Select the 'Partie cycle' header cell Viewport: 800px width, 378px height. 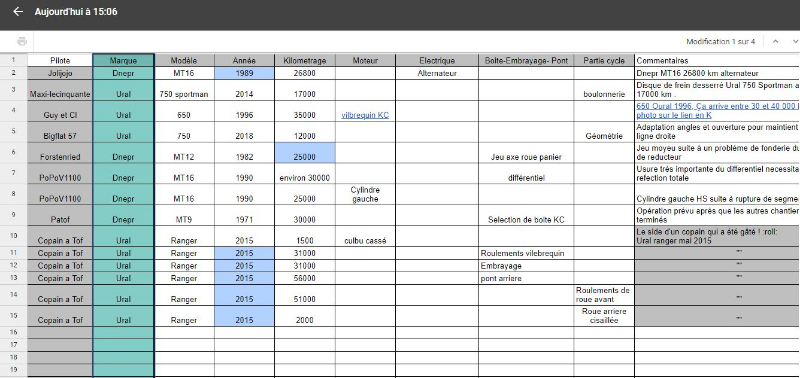[604, 60]
